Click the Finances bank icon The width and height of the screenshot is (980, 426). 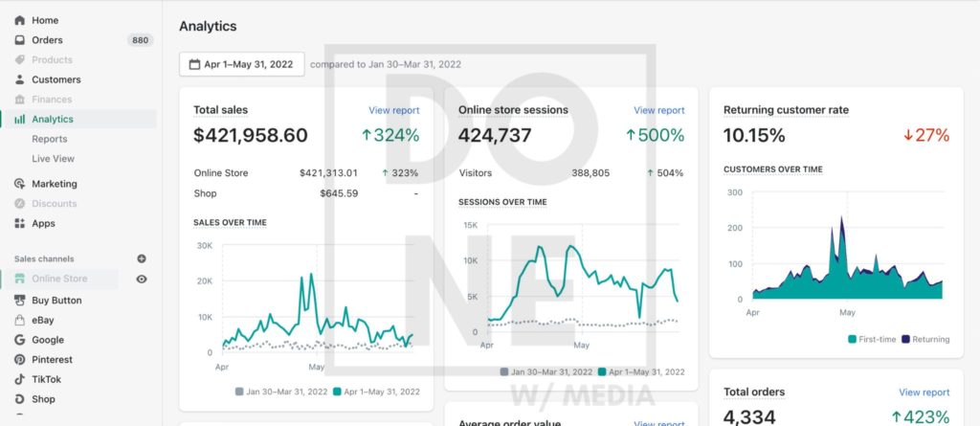click(x=19, y=100)
